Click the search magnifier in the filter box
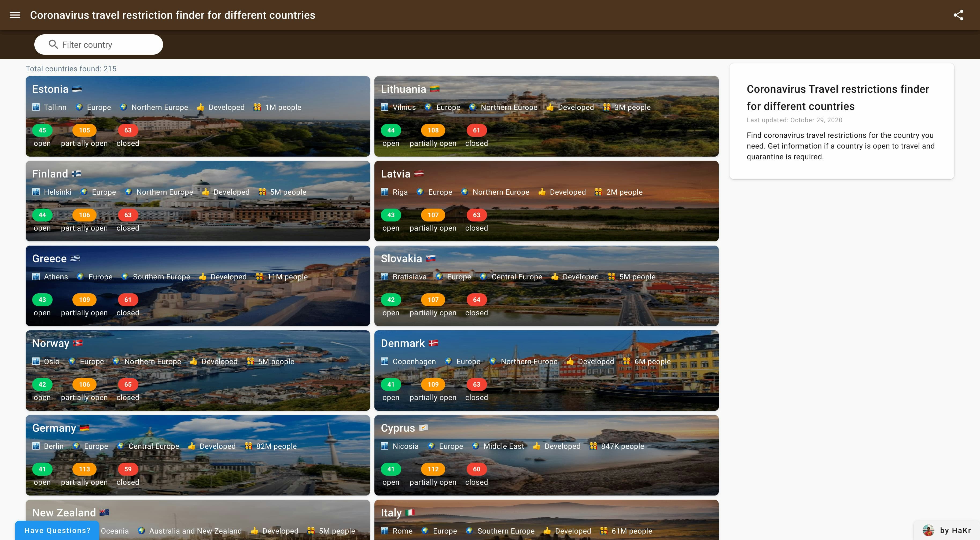Image resolution: width=980 pixels, height=540 pixels. point(53,45)
